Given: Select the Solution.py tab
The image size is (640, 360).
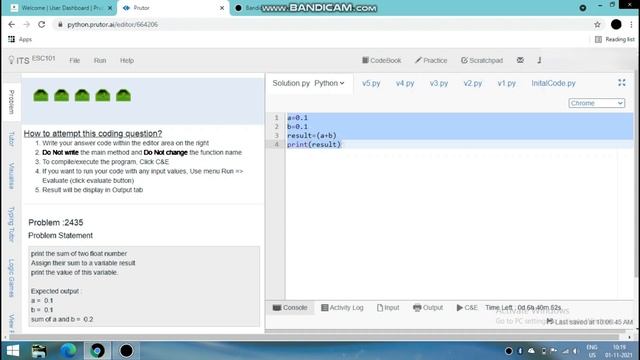Looking at the screenshot, I should tap(291, 83).
